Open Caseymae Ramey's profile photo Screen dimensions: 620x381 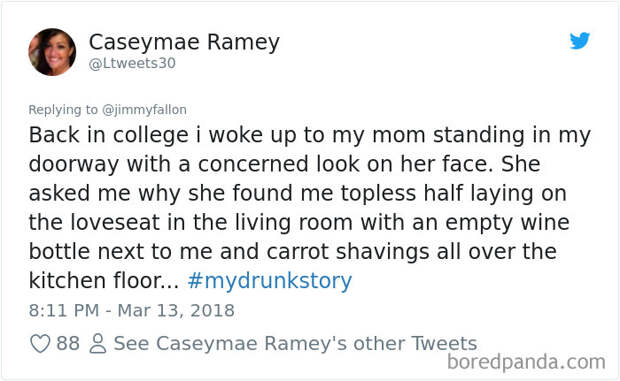click(52, 52)
